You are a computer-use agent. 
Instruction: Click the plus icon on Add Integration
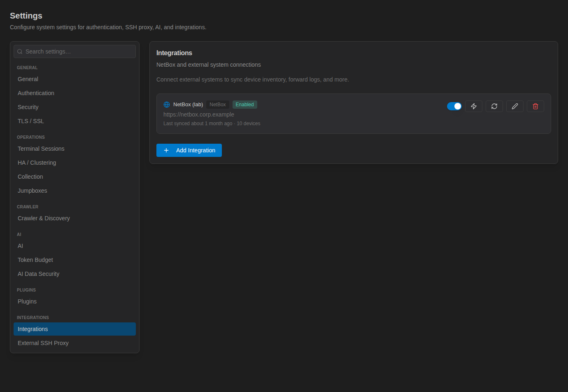click(x=166, y=150)
